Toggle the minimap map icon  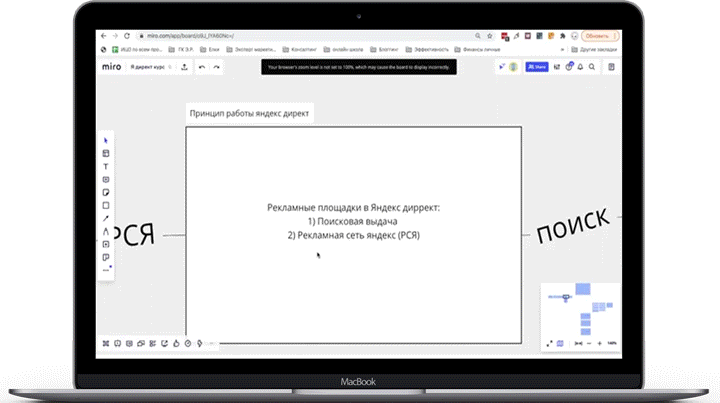pyautogui.click(x=560, y=343)
